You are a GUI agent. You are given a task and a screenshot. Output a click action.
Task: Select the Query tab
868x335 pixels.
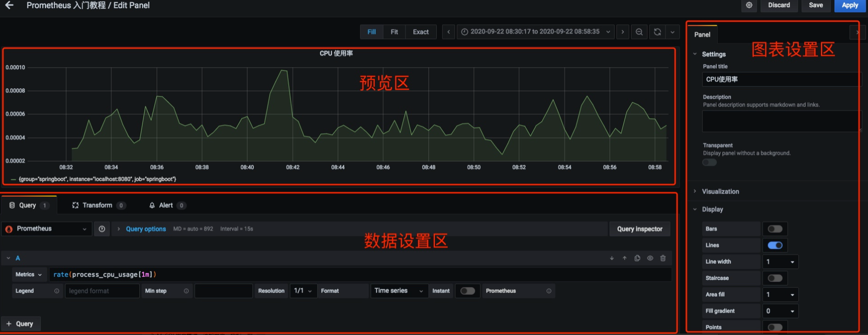point(28,205)
